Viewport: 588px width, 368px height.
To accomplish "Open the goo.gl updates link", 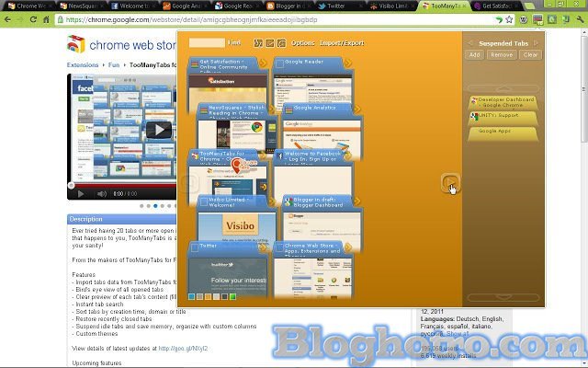I will point(183,349).
